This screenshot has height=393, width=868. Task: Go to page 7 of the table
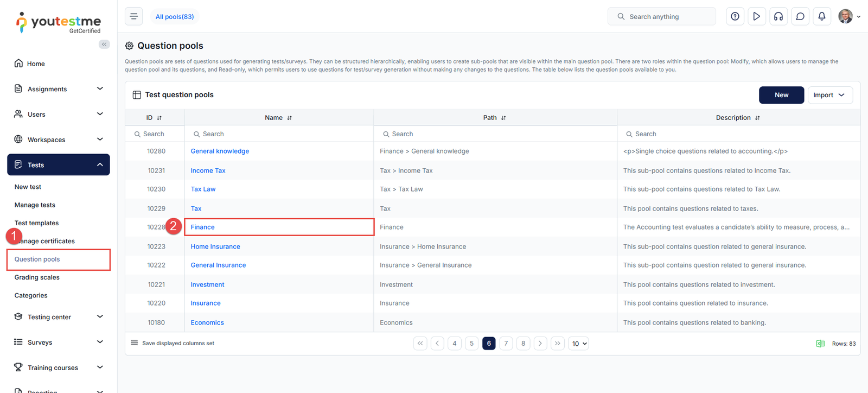click(x=506, y=344)
